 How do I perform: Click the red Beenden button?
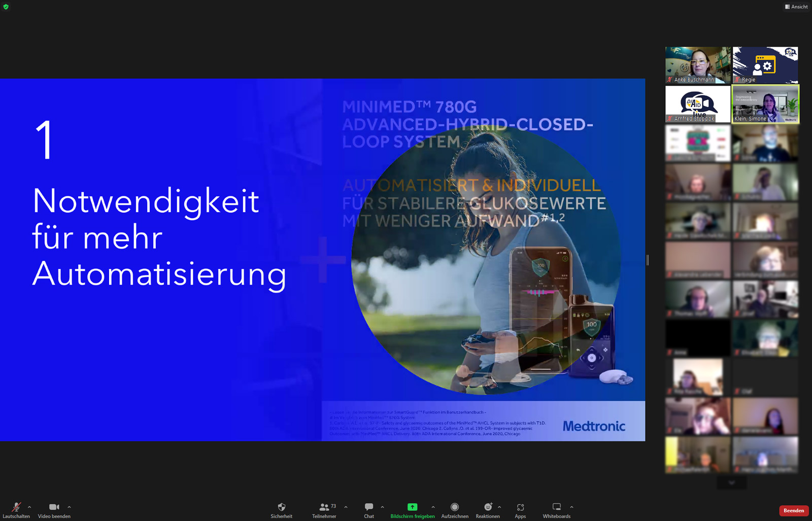[793, 510]
